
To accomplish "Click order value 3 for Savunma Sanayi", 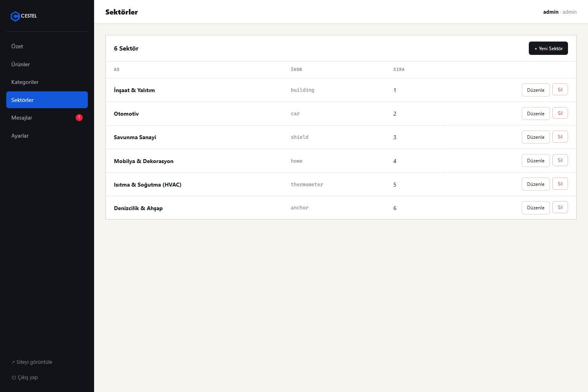I will tap(395, 137).
